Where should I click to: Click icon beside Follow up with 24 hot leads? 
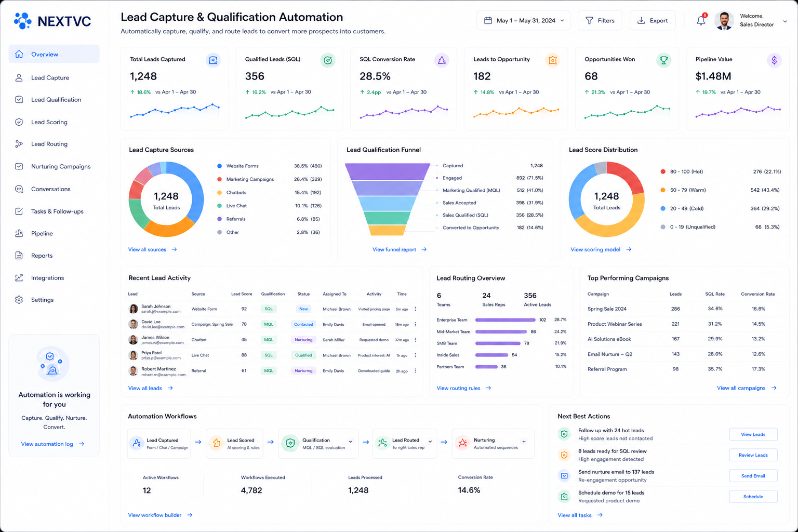tap(564, 434)
